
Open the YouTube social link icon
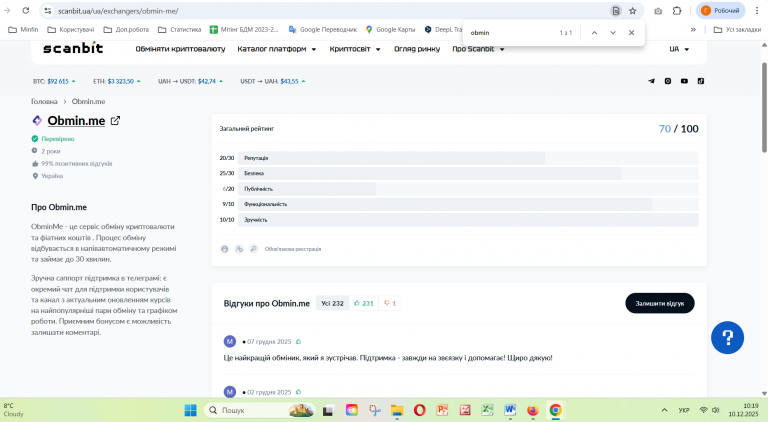[x=684, y=81]
